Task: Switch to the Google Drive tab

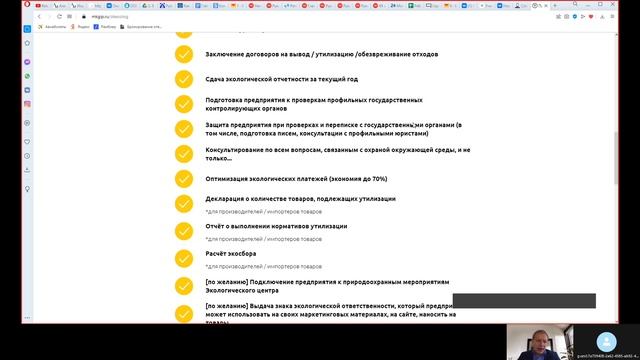Action: [148, 6]
